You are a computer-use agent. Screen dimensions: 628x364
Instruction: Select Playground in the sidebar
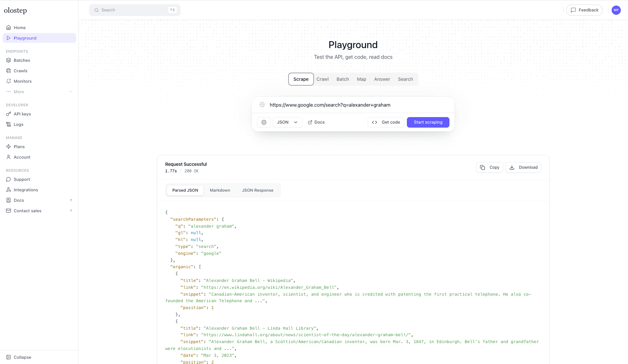pyautogui.click(x=39, y=38)
